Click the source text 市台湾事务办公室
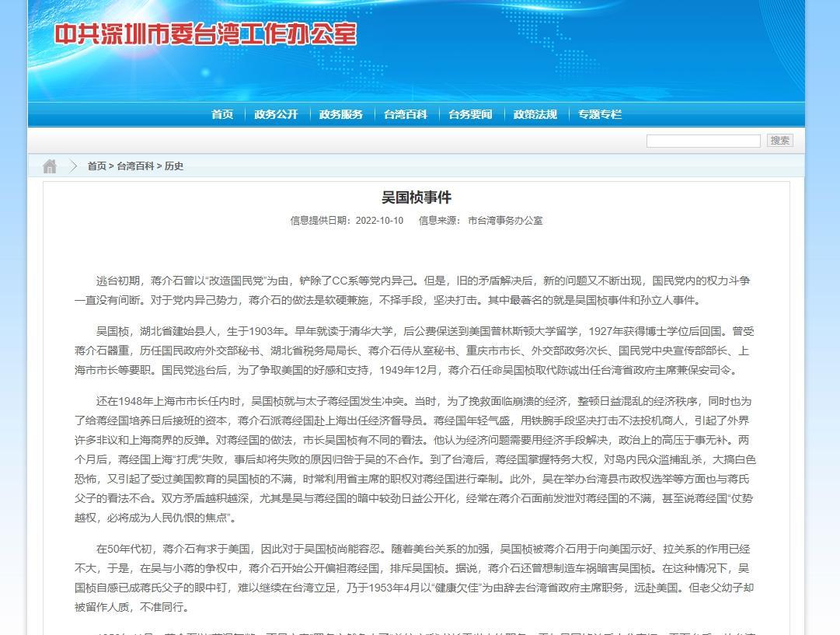The width and height of the screenshot is (840, 635). [505, 220]
